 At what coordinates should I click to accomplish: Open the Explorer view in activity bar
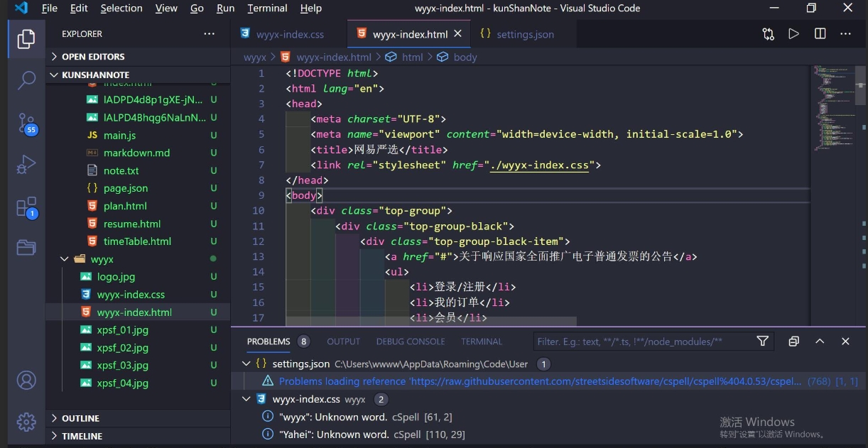(x=26, y=38)
